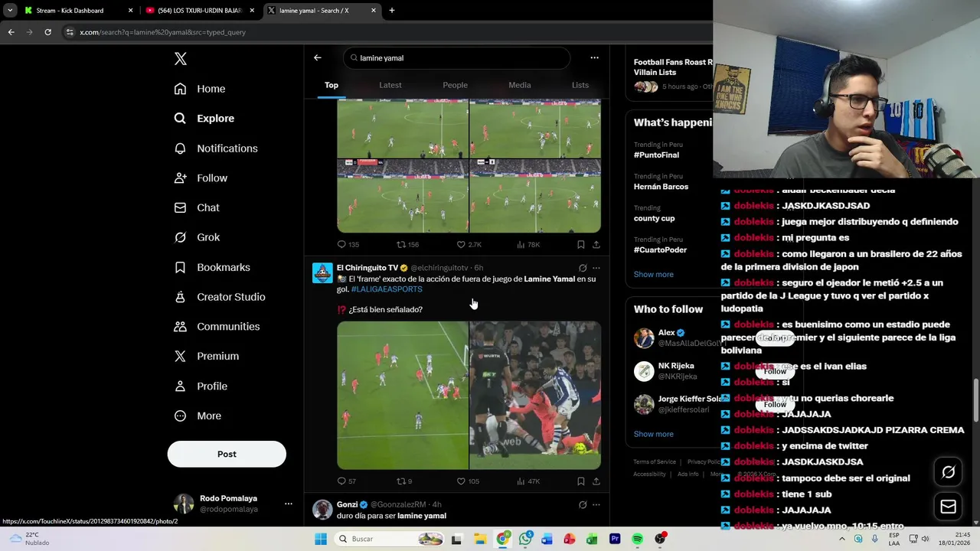View analytics of post with 78K views
Viewport: 980px width, 551px height.
tap(528, 244)
